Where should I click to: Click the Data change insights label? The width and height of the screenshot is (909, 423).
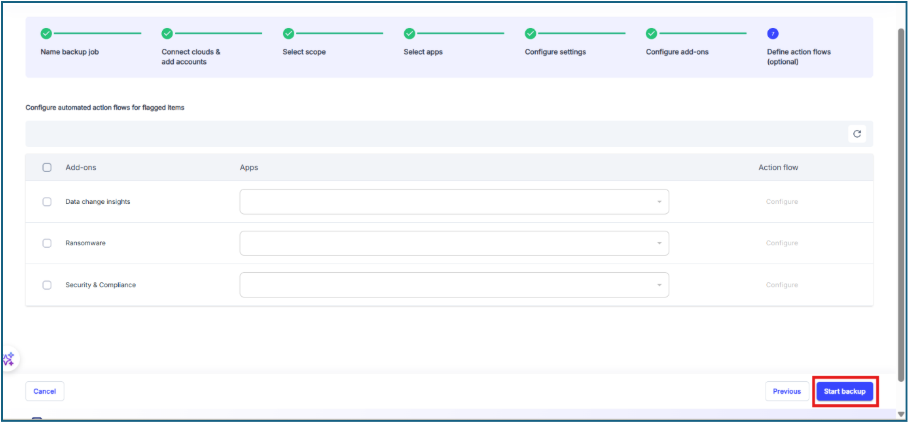point(98,202)
